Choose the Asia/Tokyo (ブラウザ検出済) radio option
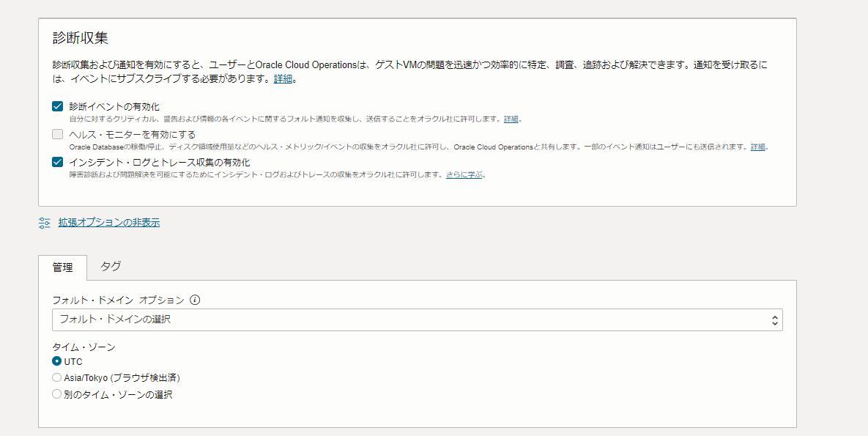868x436 pixels. tap(57, 378)
